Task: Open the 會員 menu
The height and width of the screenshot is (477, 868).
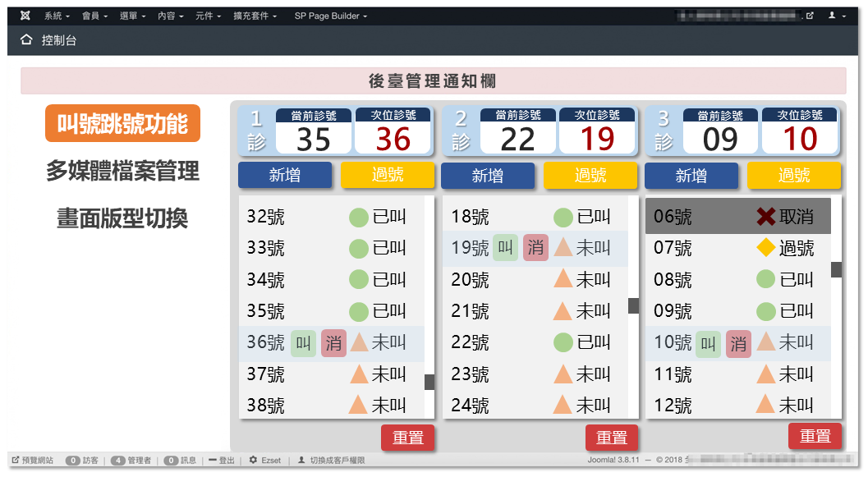Action: (94, 16)
